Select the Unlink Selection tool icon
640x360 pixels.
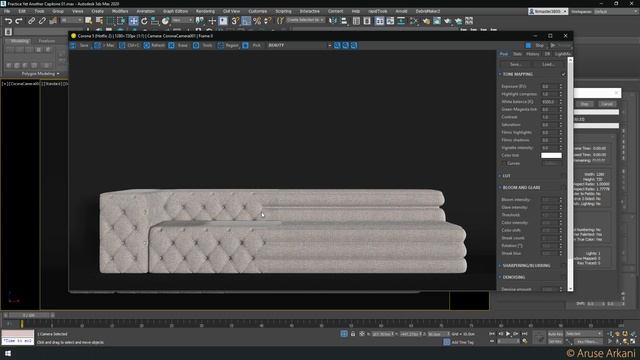click(42, 21)
